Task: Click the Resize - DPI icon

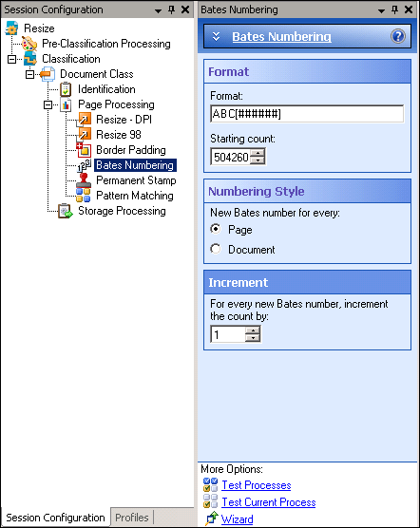Action: click(x=84, y=120)
